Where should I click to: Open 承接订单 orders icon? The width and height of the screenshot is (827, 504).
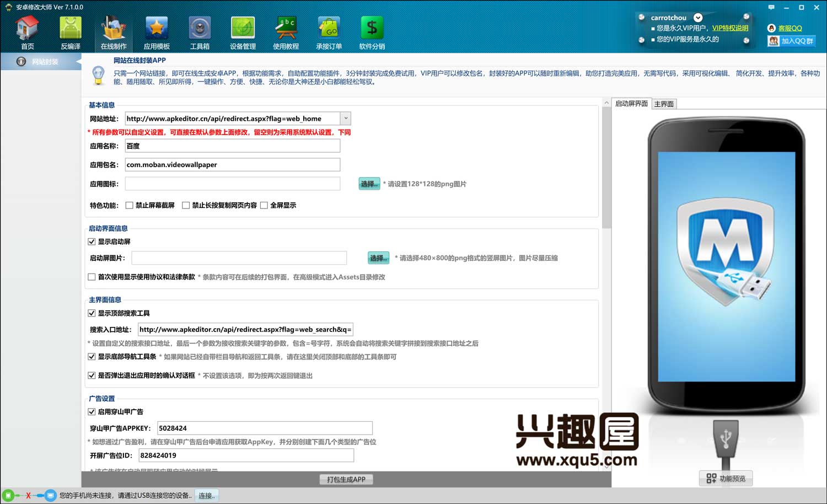click(329, 33)
